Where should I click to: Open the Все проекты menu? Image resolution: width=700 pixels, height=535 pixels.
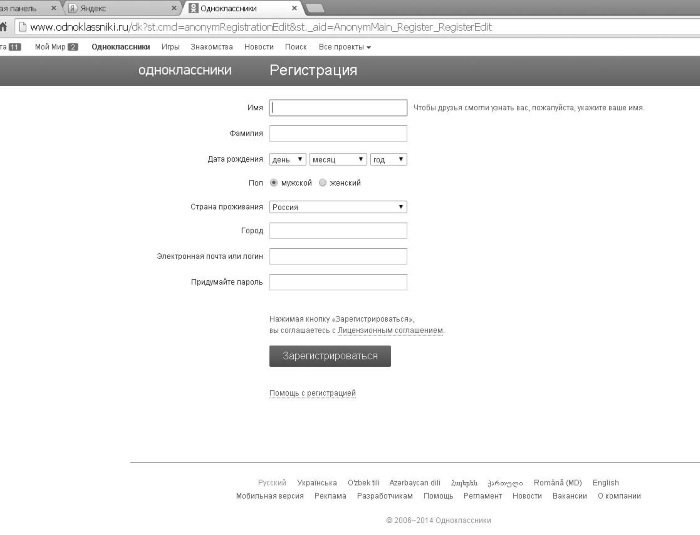pyautogui.click(x=344, y=47)
